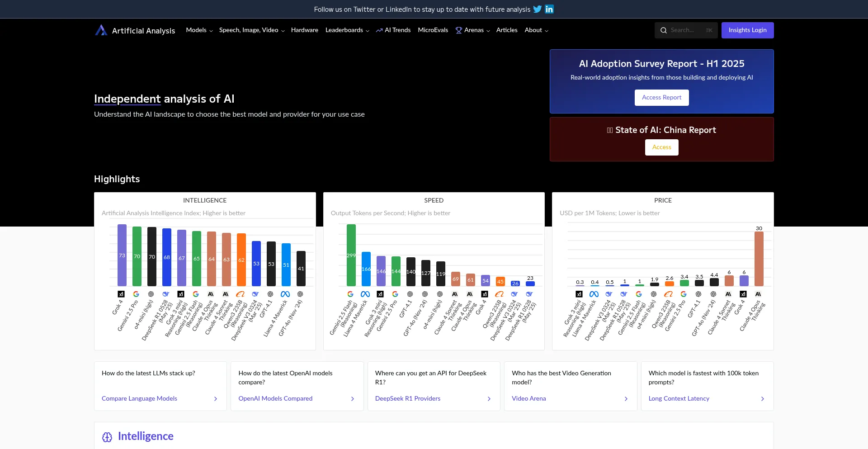Viewport: 868px width, 449px height.
Task: Click chevron next to Compare Language Models
Action: [216, 399]
